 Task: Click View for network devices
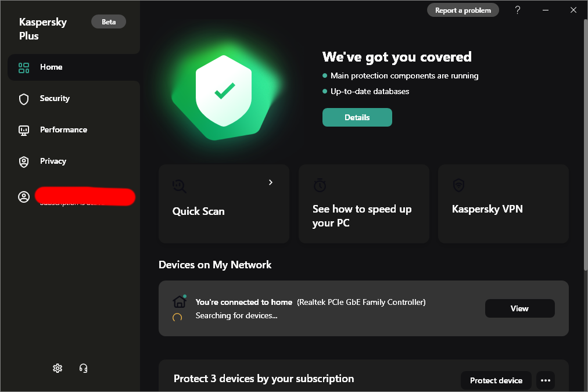click(x=519, y=308)
